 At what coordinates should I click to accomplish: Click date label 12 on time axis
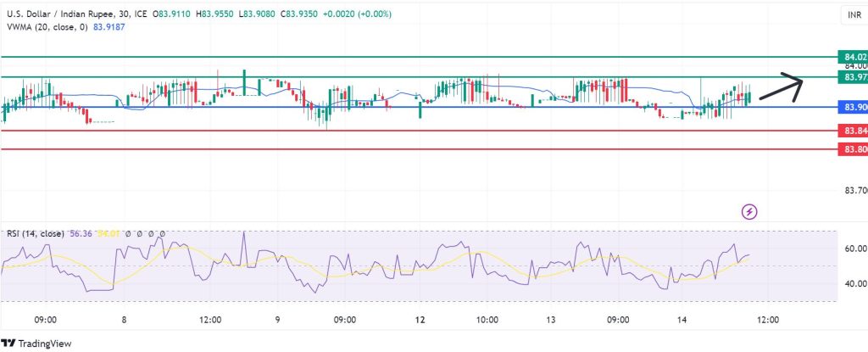(x=420, y=320)
